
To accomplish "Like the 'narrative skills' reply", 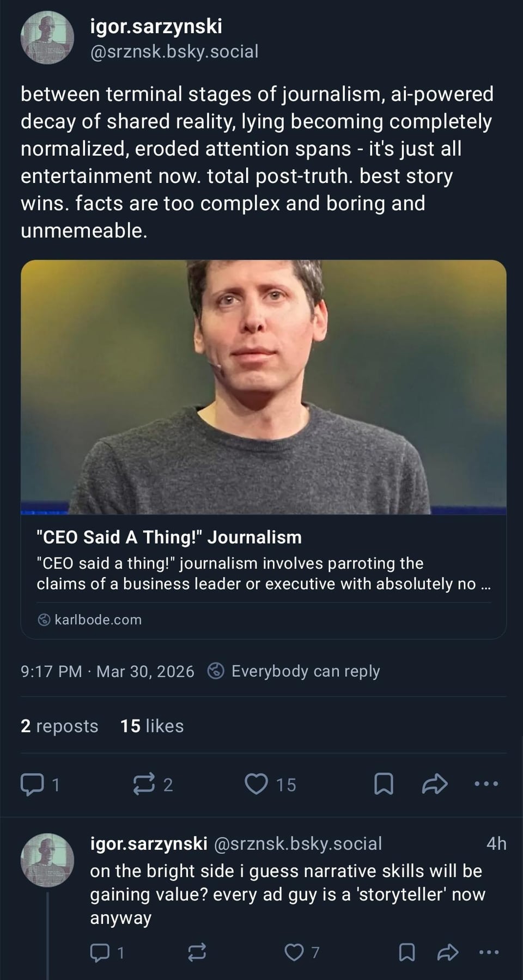I will (x=294, y=952).
